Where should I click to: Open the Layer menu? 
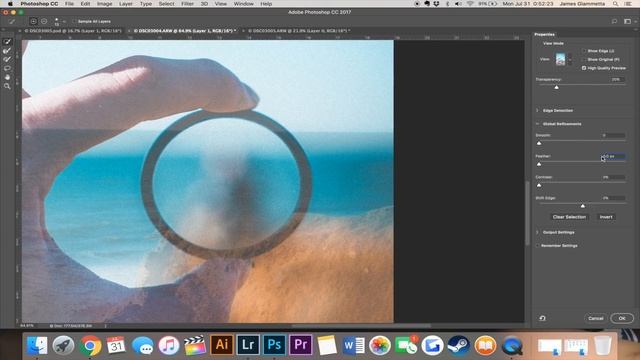(125, 4)
